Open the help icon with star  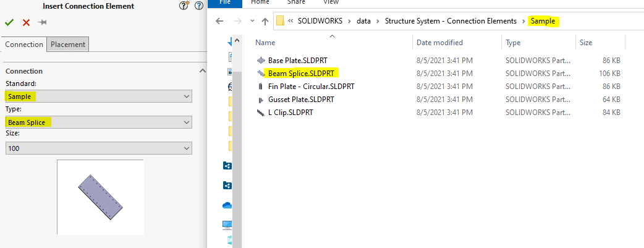point(184,6)
